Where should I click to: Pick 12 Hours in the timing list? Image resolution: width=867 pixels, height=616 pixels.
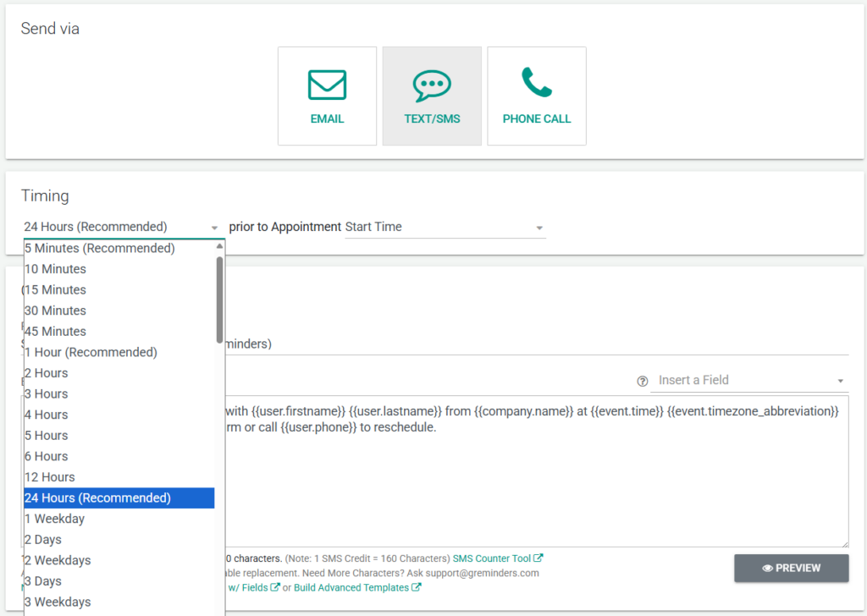[x=50, y=477]
